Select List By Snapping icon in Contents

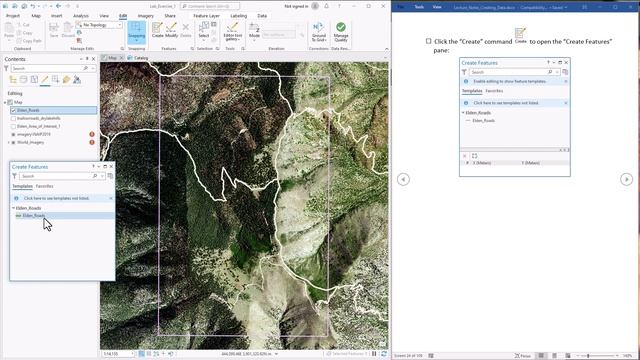coord(56,80)
